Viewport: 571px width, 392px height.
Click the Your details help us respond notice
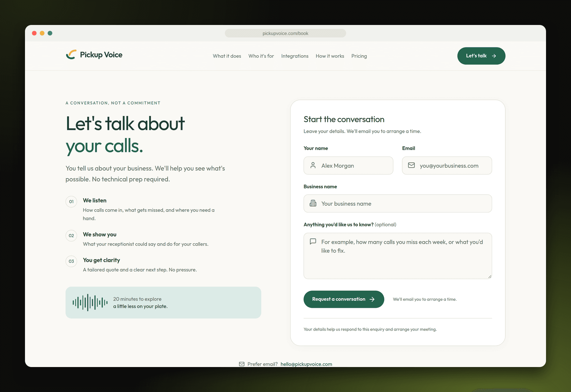[370, 329]
